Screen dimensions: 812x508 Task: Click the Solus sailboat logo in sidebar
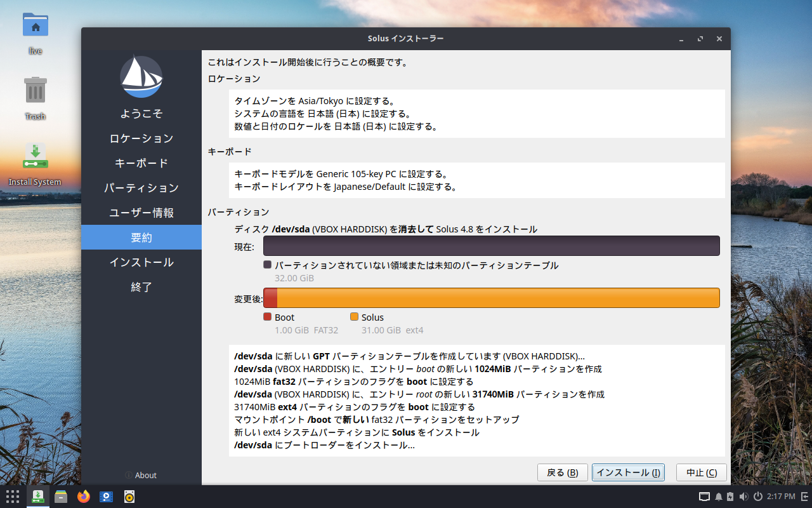coord(141,77)
